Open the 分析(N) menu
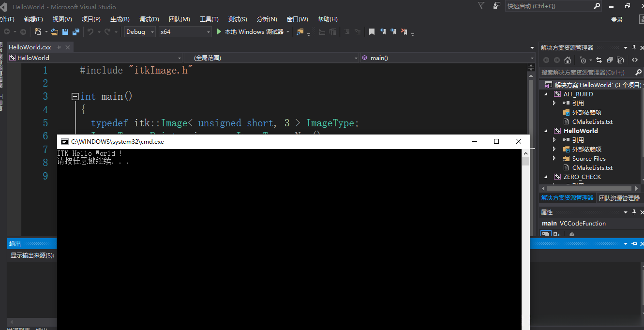Viewport: 644px width, 330px height. (x=267, y=19)
